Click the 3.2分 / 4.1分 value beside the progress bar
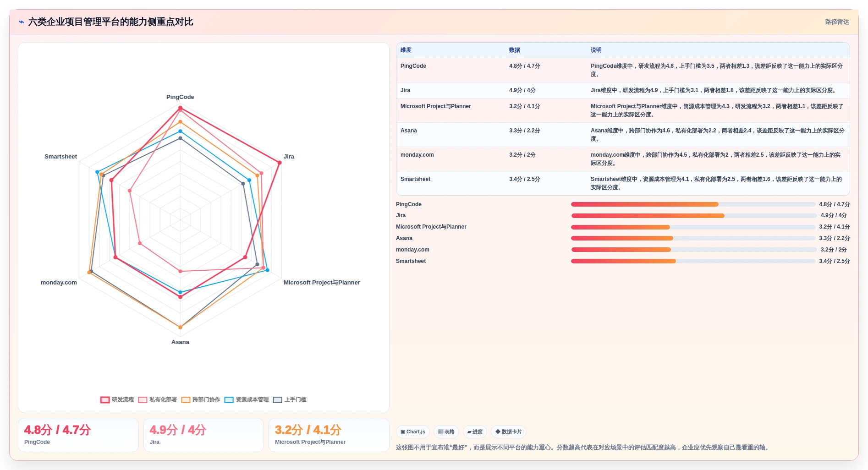 (x=835, y=227)
